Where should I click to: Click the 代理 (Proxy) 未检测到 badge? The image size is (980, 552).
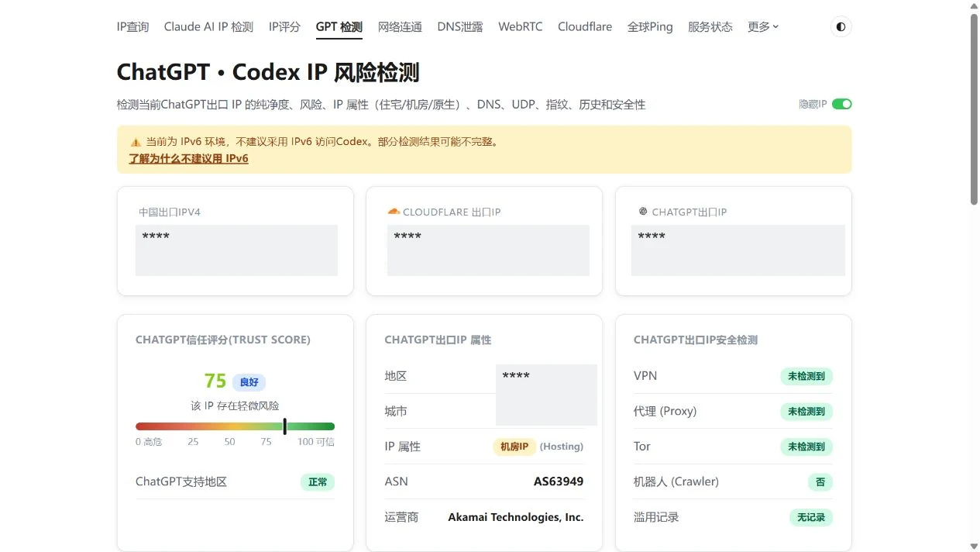tap(806, 412)
